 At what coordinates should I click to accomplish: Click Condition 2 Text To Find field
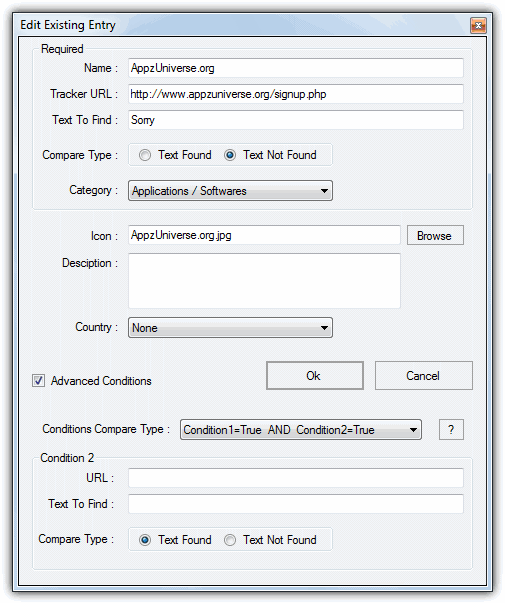click(x=295, y=504)
